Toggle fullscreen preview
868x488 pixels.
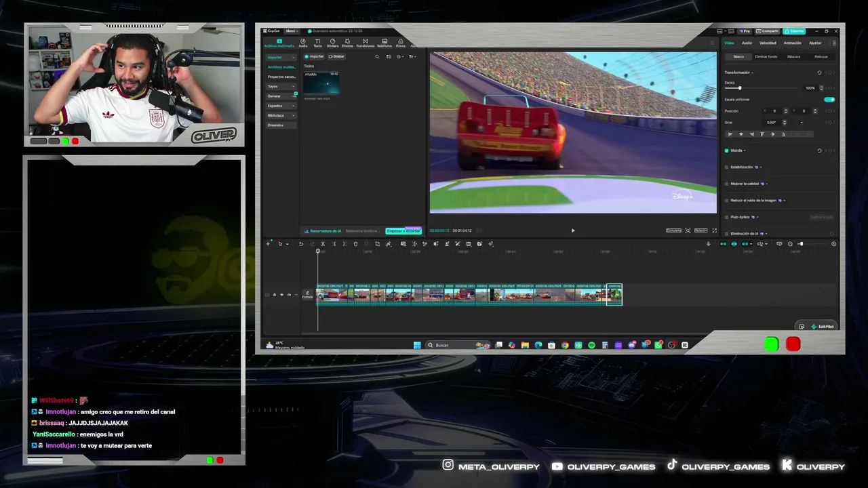tap(714, 230)
